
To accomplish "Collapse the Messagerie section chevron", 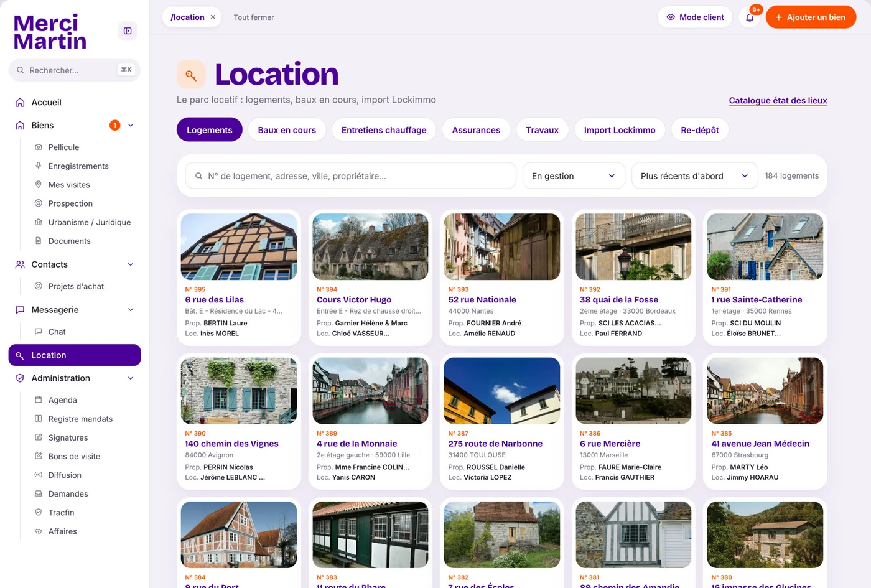I will [x=131, y=310].
